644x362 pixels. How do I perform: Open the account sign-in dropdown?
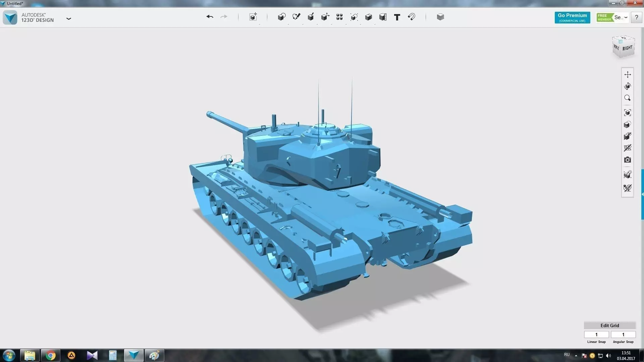pyautogui.click(x=621, y=17)
